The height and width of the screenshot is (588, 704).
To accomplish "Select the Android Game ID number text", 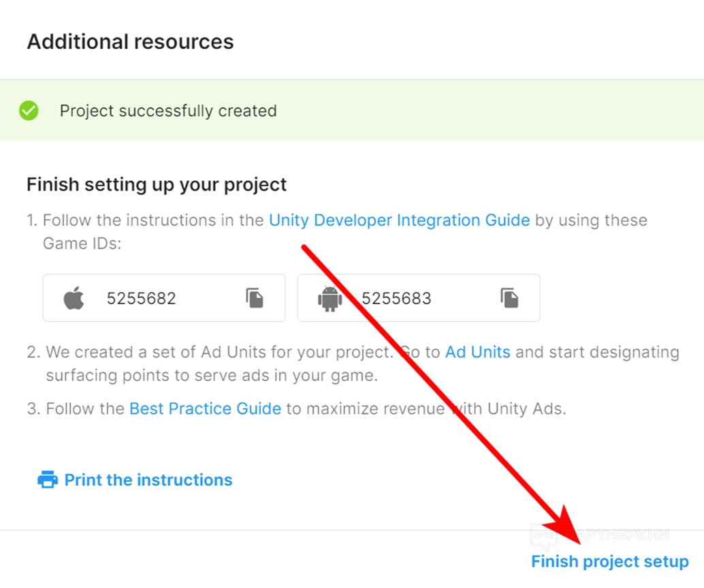I will coord(396,298).
